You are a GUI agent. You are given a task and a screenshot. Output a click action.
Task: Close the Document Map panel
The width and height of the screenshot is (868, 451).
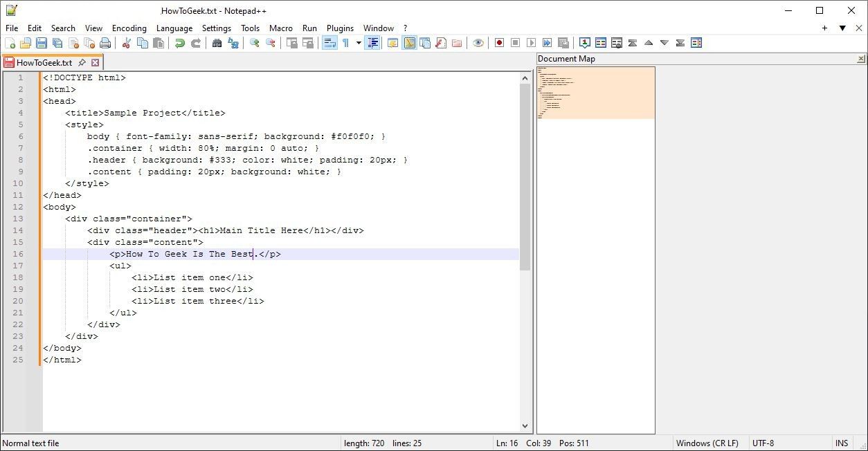(x=860, y=58)
